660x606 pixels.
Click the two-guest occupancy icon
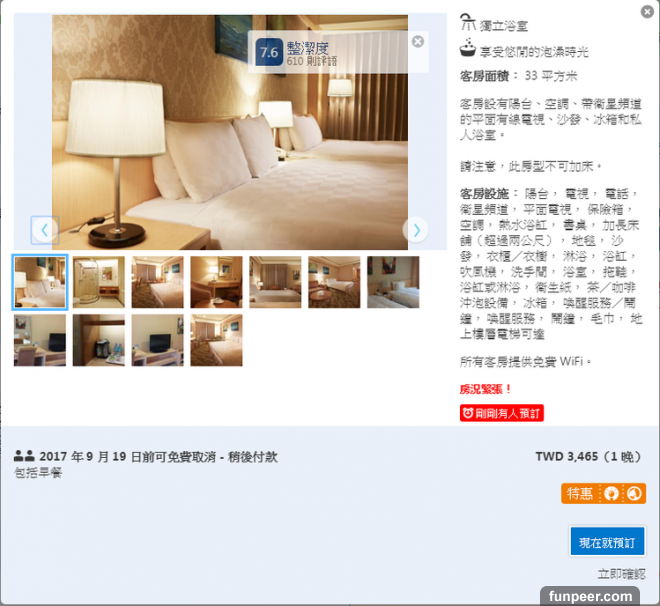(x=24, y=456)
